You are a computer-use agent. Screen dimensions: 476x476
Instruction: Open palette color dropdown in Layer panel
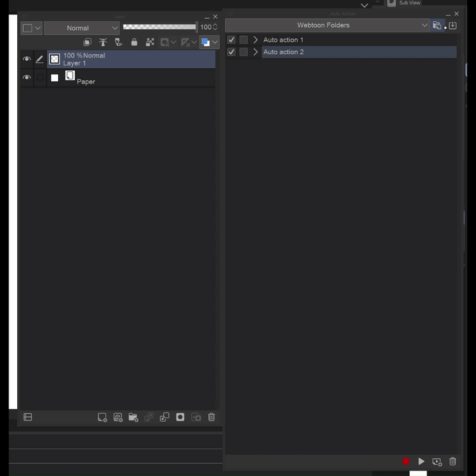[x=31, y=28]
